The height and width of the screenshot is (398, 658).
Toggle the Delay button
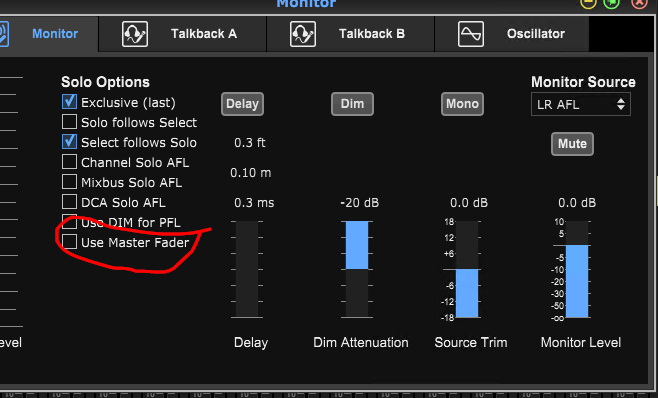[x=242, y=104]
